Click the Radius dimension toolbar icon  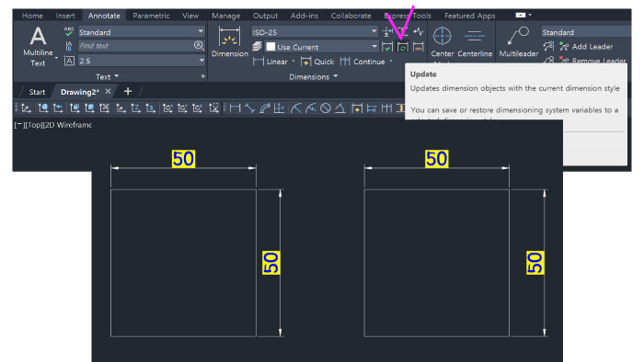pos(295,108)
